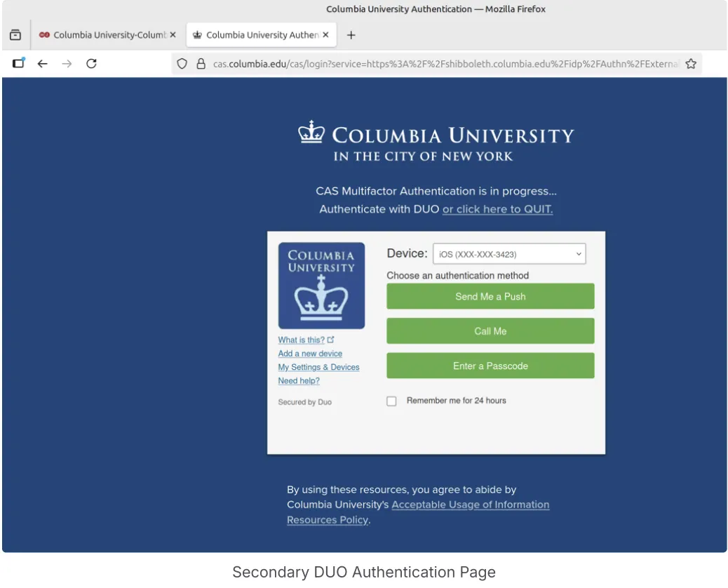Click the Call Me button
728x588 pixels.
click(x=490, y=331)
